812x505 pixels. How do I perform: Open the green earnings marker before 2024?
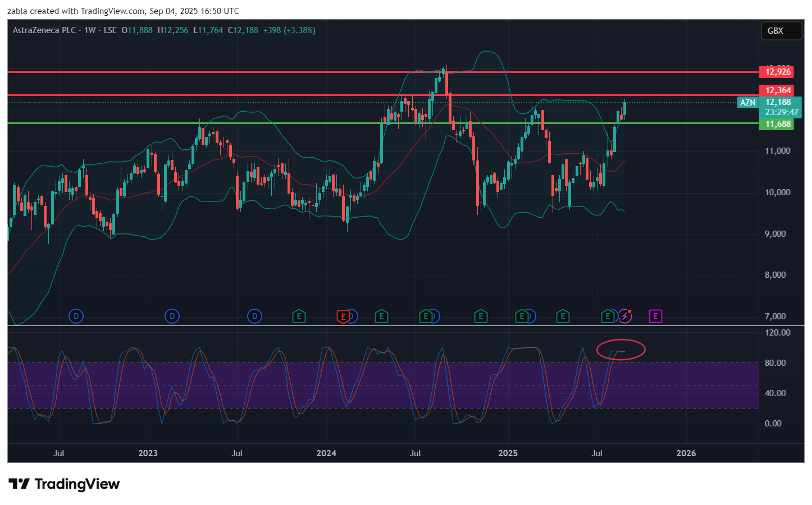click(x=299, y=316)
